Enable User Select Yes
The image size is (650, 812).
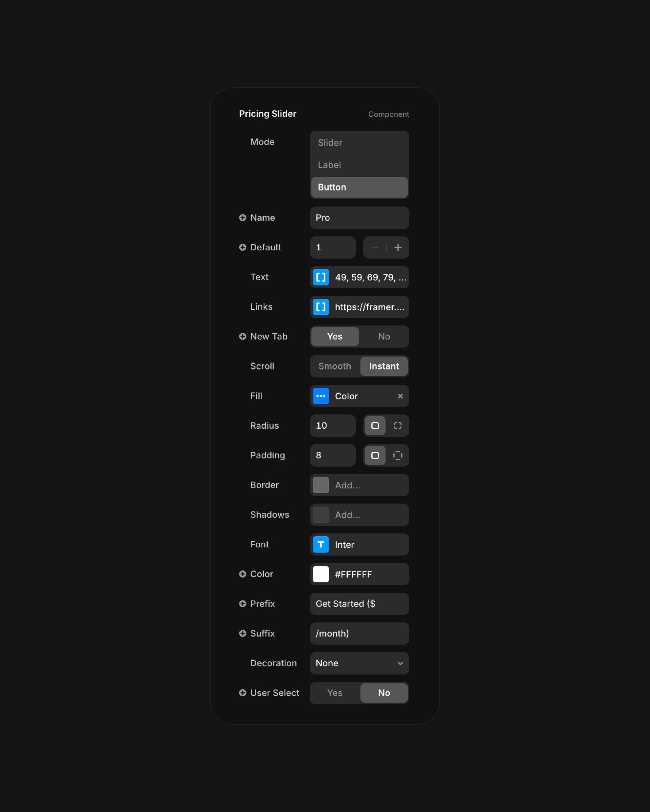[334, 693]
